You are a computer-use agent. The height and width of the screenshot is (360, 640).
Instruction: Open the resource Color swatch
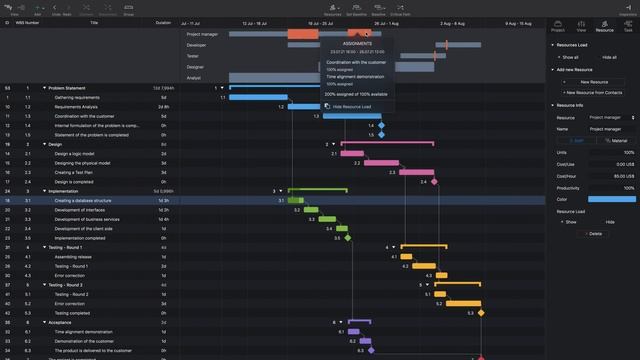pos(611,199)
